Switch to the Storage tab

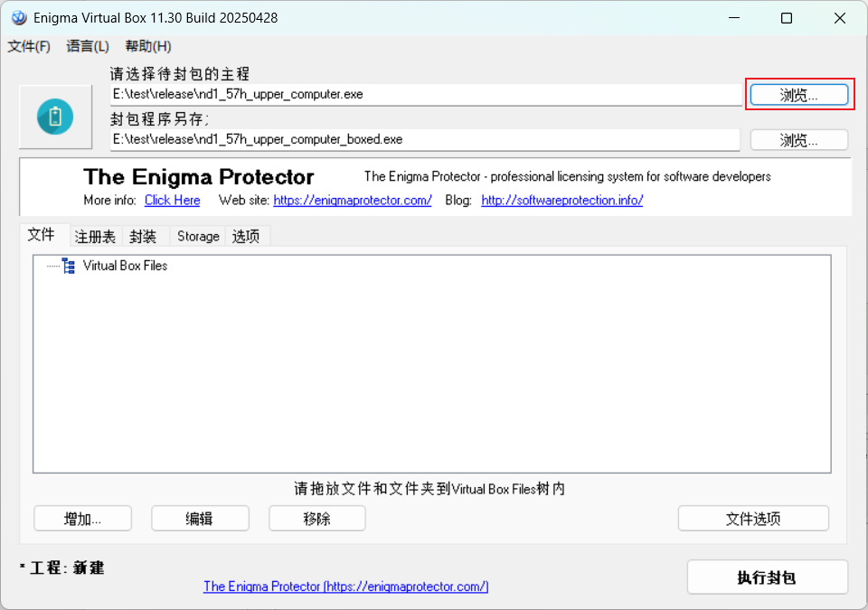click(x=198, y=237)
